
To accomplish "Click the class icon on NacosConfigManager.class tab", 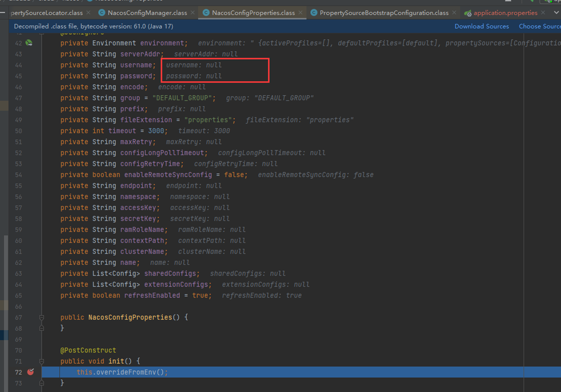I will pyautogui.click(x=102, y=13).
